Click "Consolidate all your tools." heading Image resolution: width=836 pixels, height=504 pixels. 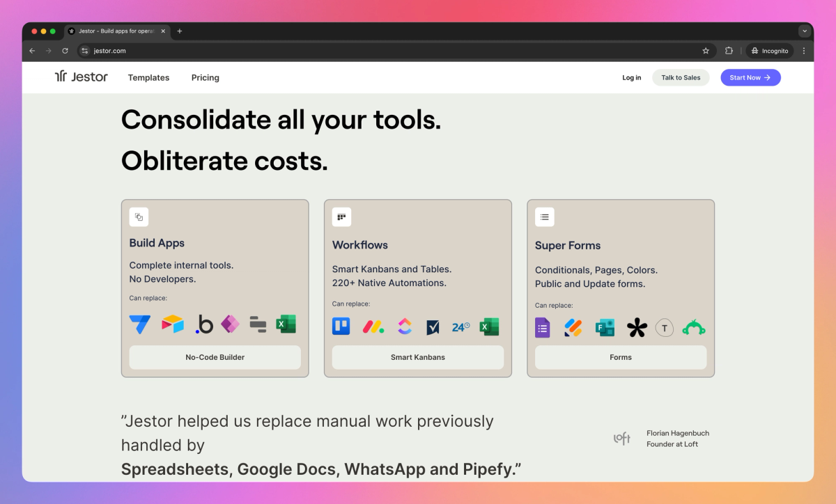click(x=281, y=120)
